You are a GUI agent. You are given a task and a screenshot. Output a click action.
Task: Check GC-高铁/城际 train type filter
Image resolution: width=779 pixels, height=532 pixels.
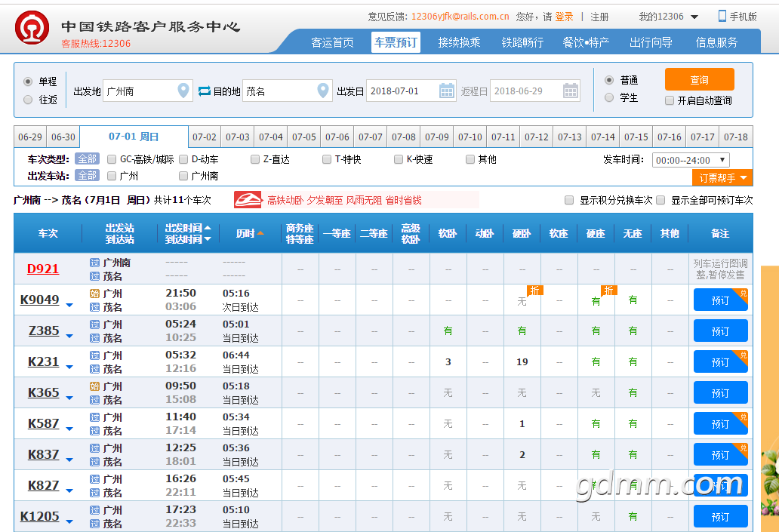112,159
